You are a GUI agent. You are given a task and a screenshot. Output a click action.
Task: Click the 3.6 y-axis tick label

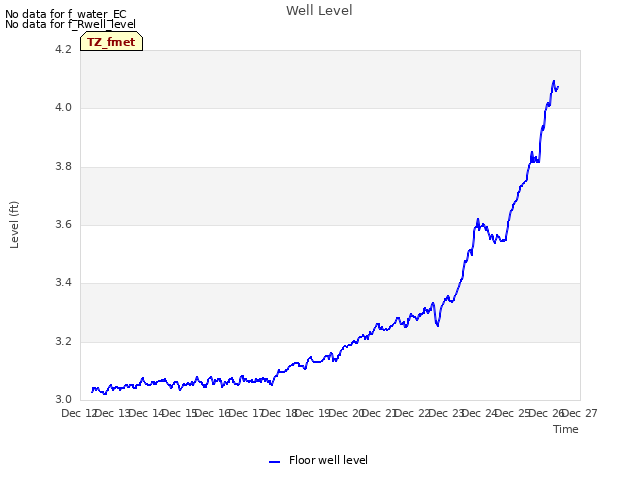pos(63,224)
